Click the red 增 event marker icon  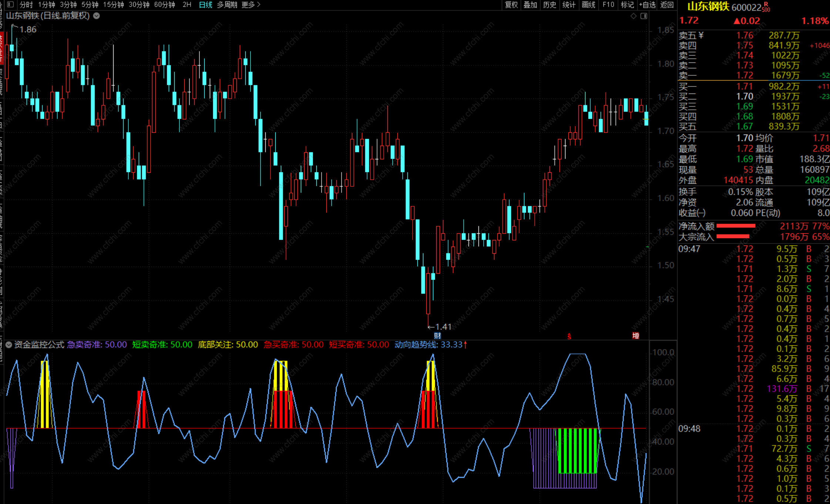[636, 336]
